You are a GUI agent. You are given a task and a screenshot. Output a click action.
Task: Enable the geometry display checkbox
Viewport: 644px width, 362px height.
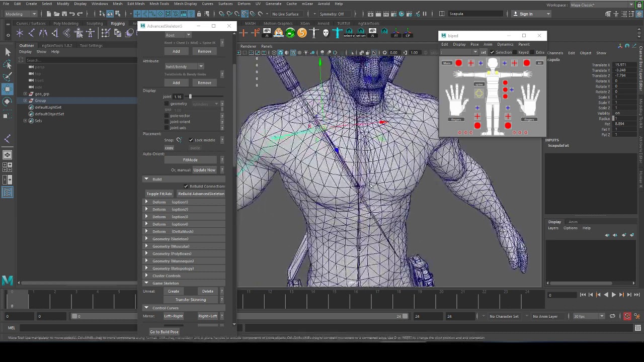[167, 104]
